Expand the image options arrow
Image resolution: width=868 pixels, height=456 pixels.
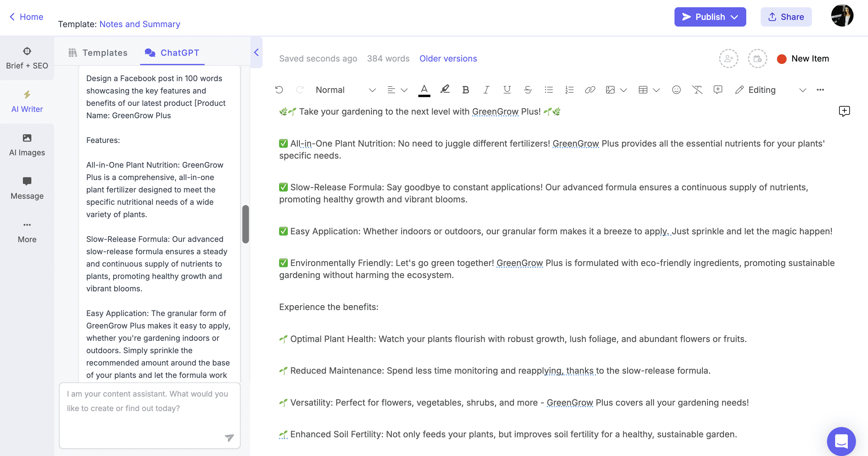(x=623, y=90)
